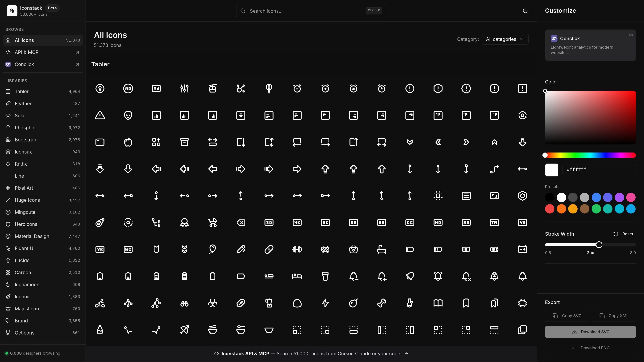Viewport: 644px width, 362px height.
Task: Pick the 4K badge icon
Action: click(x=297, y=223)
